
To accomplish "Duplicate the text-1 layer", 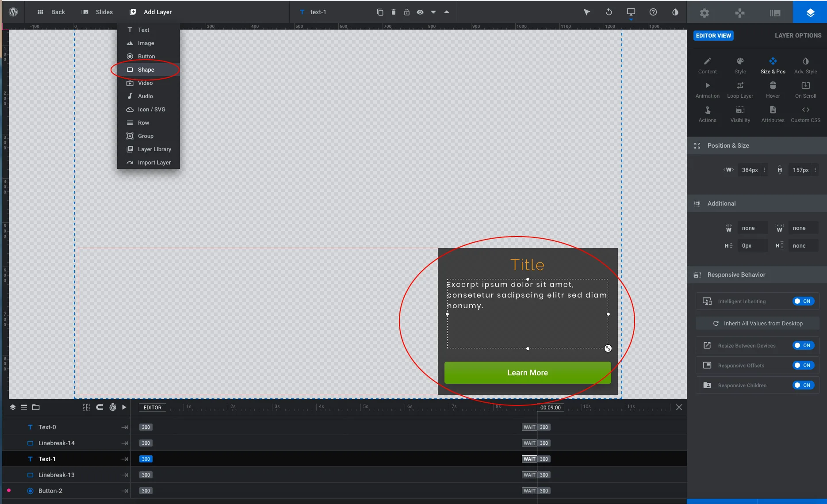I will 380,12.
